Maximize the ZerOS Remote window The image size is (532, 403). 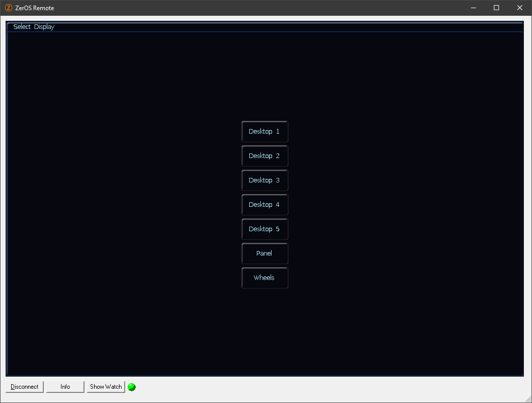pyautogui.click(x=496, y=8)
